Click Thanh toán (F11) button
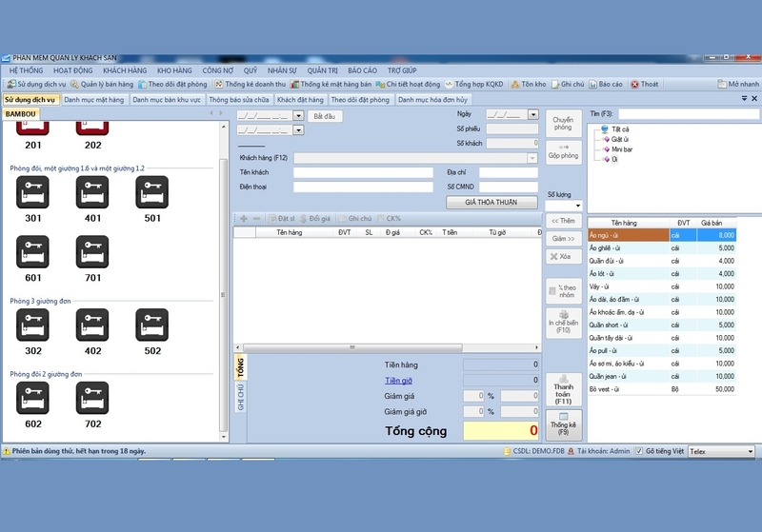Viewport: 762px width, 532px height. 563,389
